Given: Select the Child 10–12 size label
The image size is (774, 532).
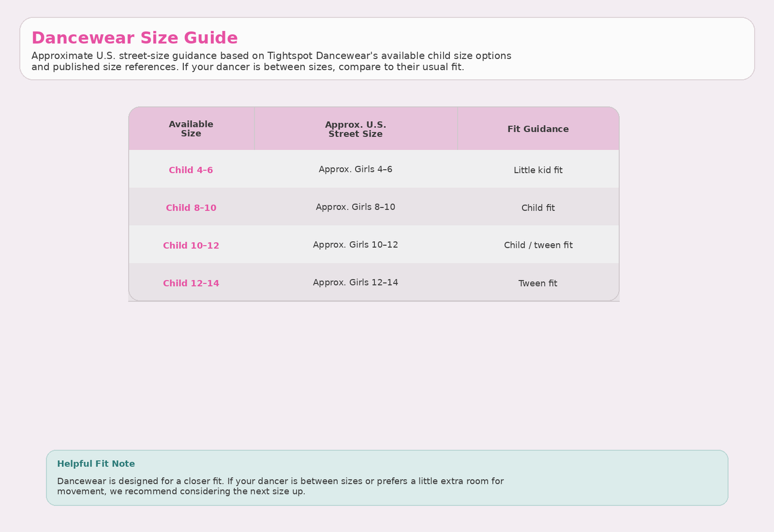Looking at the screenshot, I should click(191, 245).
